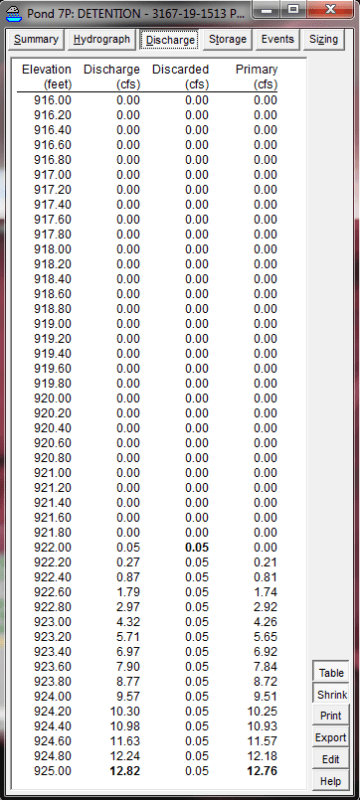The image size is (360, 800).
Task: Select elevation 917.00 cell
Action: tap(53, 174)
